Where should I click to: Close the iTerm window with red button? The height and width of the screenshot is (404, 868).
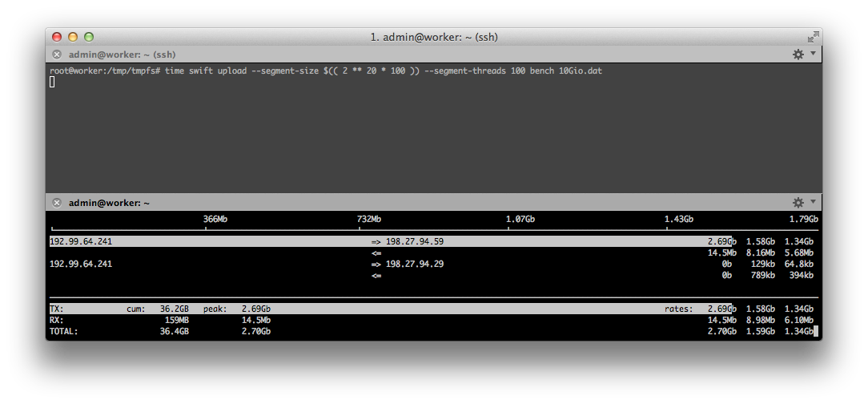pos(57,37)
